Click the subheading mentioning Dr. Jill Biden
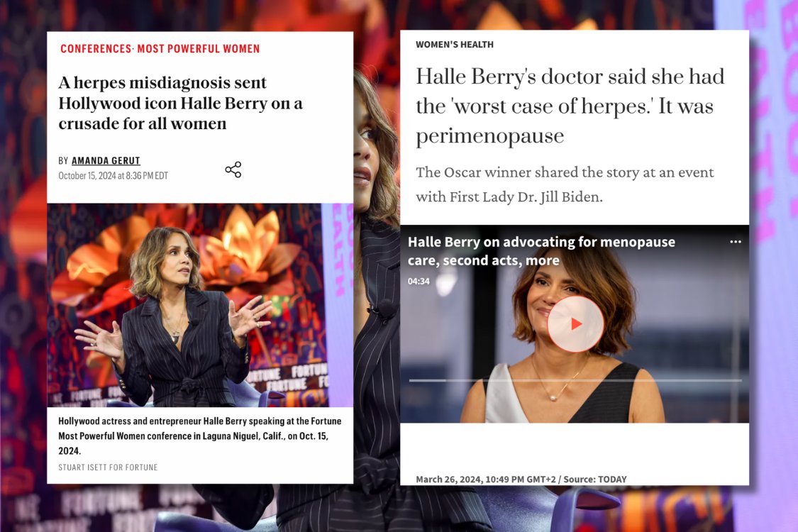Screen dimensions: 798x532 coord(565,184)
